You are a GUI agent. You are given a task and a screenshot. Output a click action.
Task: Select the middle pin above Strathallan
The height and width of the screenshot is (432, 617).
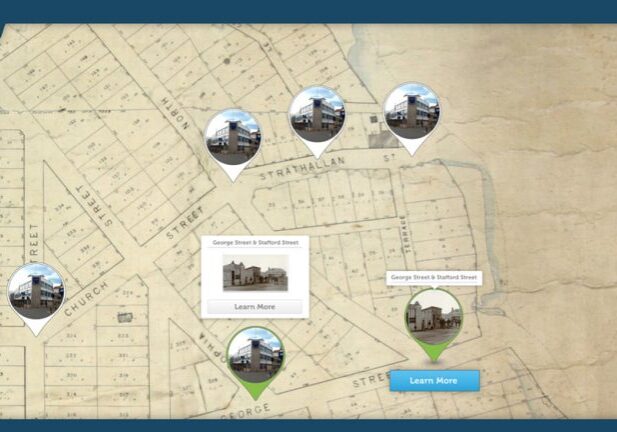[317, 122]
